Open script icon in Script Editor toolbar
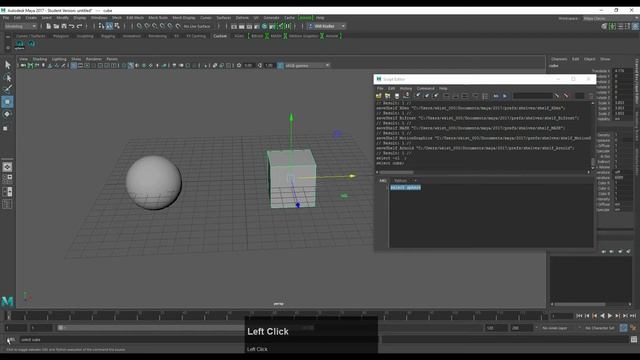 379,96
